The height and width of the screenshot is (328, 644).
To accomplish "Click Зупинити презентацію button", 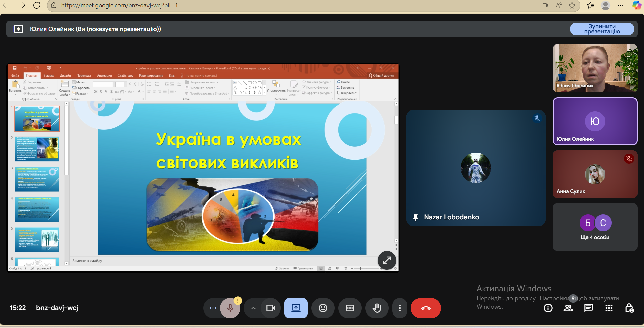I will pos(602,29).
